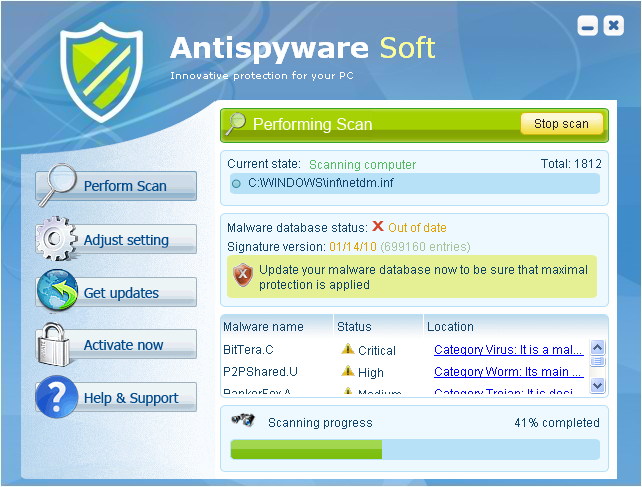Click the Location column header
The width and height of the screenshot is (642, 487).
point(516,326)
